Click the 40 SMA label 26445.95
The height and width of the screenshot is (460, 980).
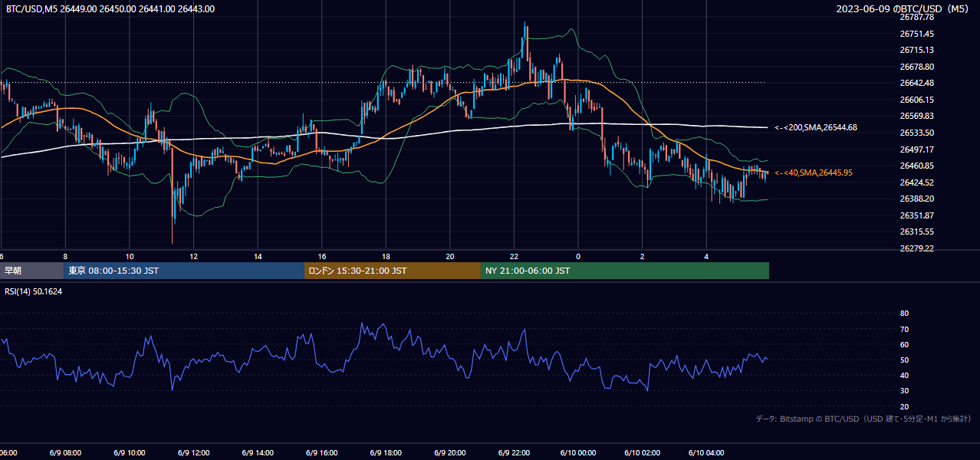[x=814, y=172]
